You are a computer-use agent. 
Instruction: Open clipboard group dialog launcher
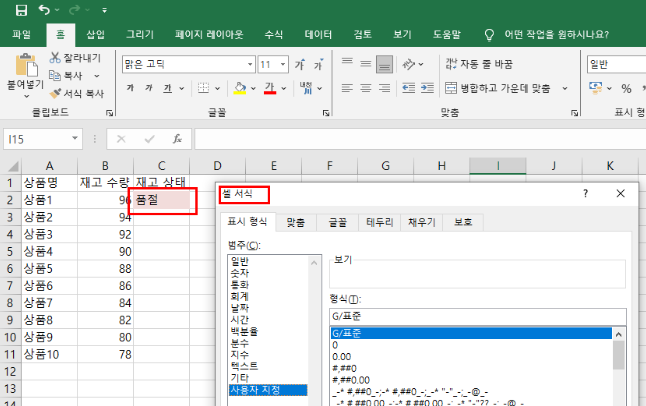tap(109, 113)
